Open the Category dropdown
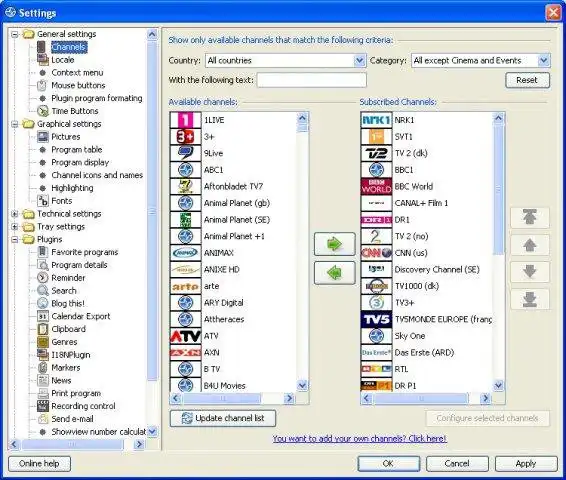566x480 pixels. [x=543, y=61]
